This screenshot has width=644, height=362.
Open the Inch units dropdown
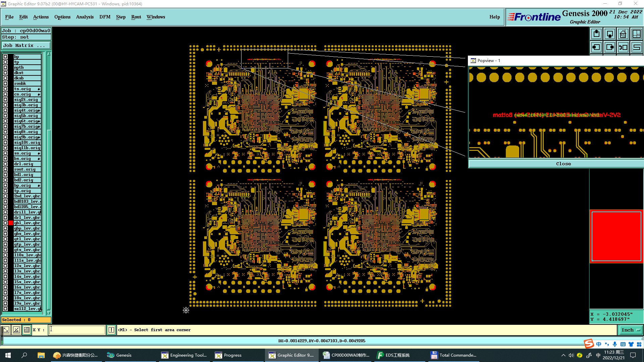tap(630, 330)
